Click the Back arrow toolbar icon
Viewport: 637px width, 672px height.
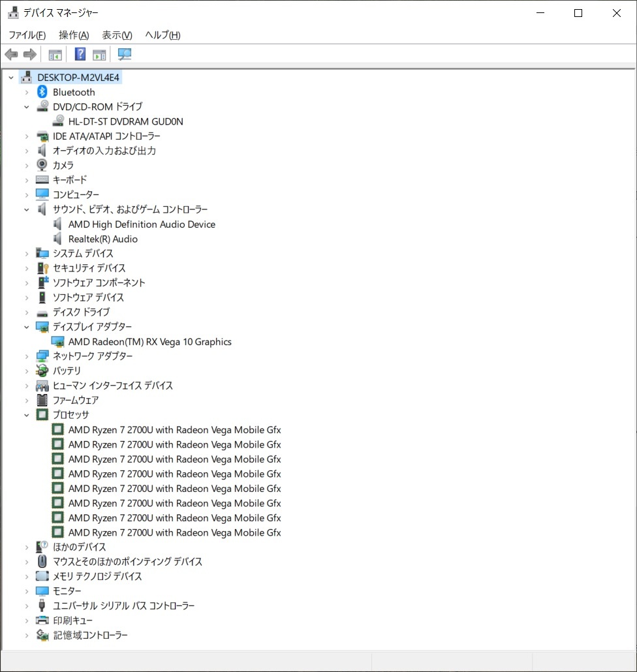click(11, 54)
